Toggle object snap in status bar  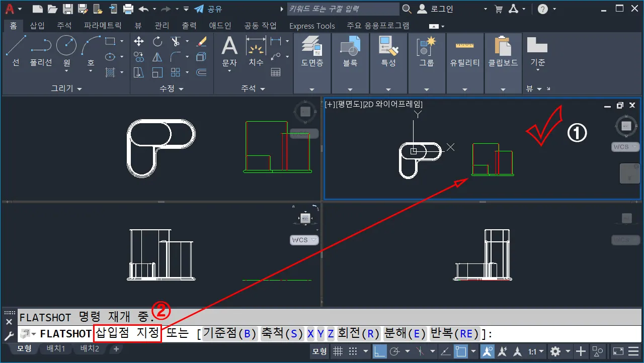pos(460,351)
